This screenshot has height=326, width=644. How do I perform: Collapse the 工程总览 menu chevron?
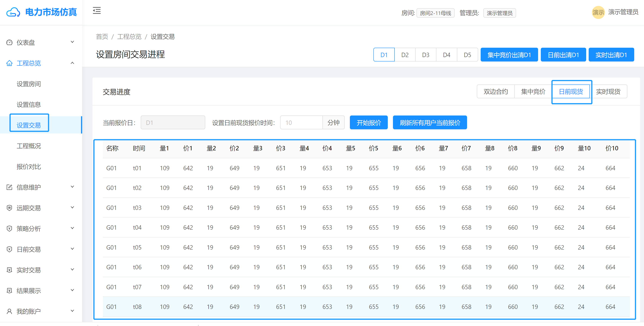coord(73,63)
